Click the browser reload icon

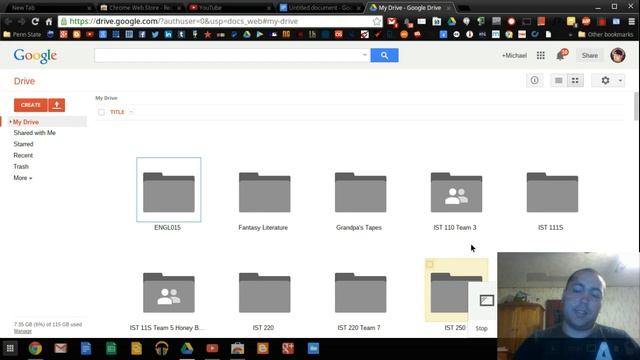(35, 21)
